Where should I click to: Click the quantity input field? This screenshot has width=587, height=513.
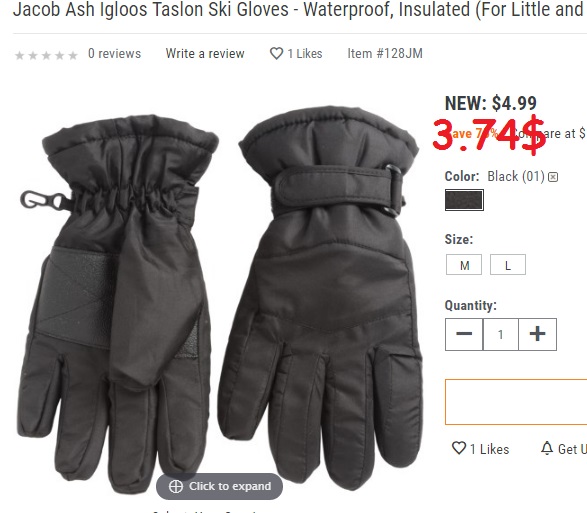tap(501, 334)
